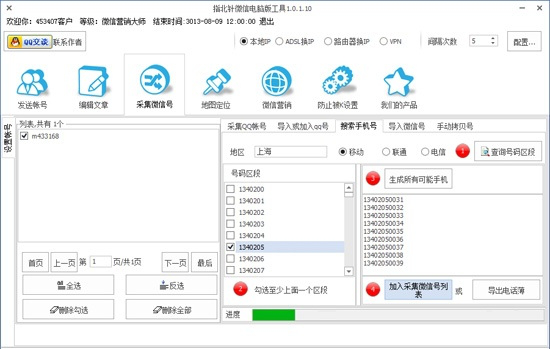Image resolution: width=550 pixels, height=362 pixels.
Task: Click the 删除勾选 delete checked button
Action: (x=68, y=309)
